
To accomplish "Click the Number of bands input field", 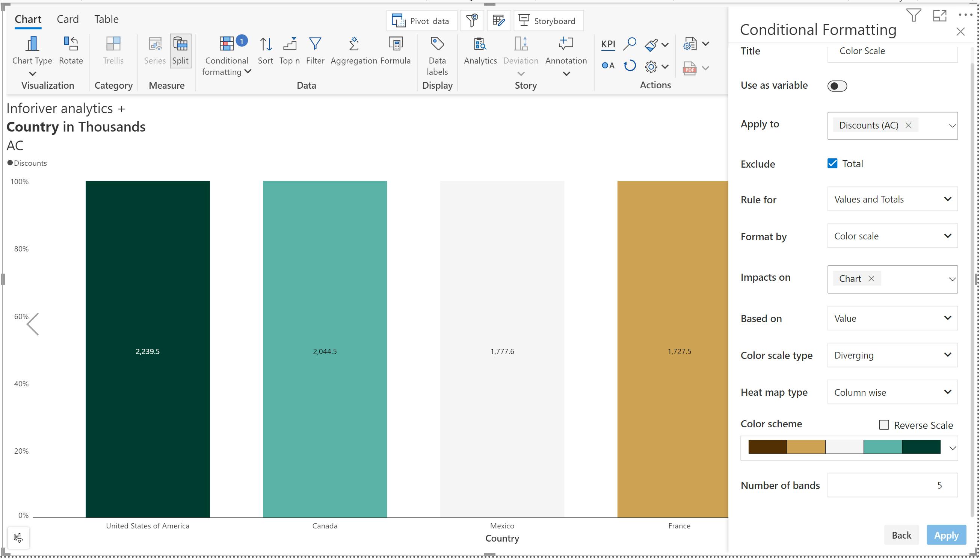I will pos(892,485).
